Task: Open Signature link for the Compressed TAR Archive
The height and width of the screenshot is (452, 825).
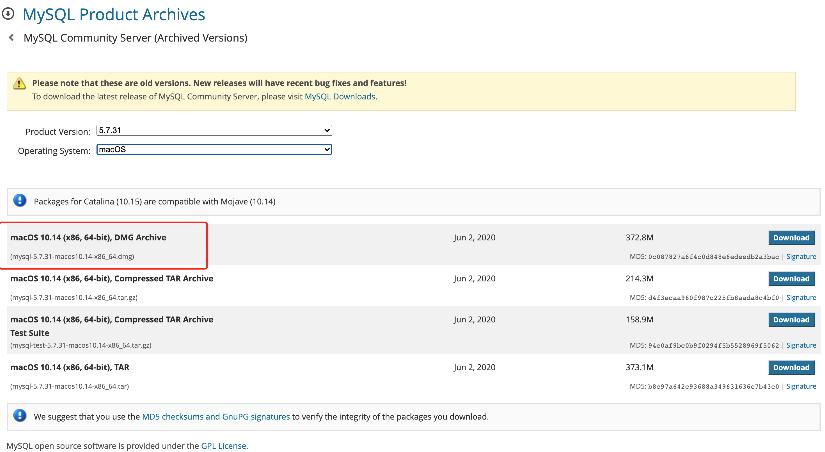Action: pos(801,298)
